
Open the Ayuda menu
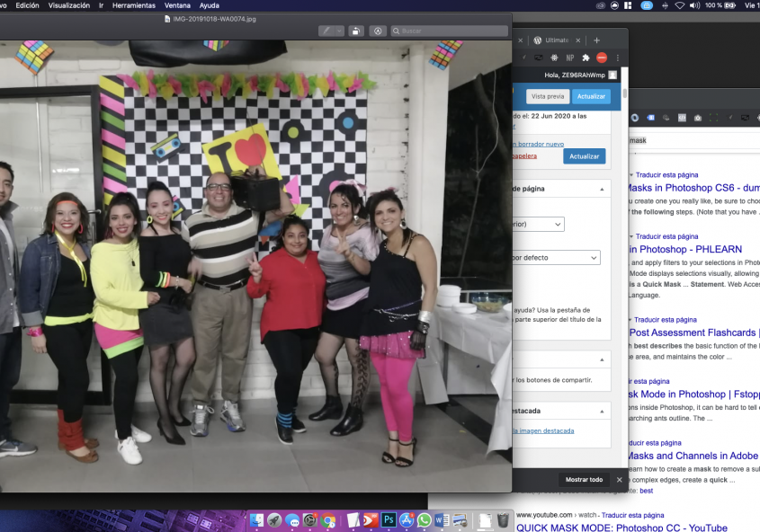210,5
